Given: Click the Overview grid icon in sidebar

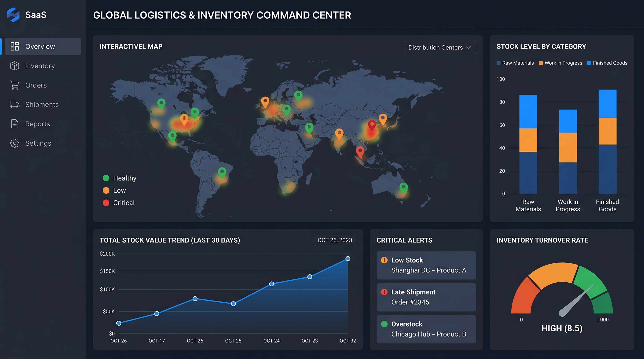Looking at the screenshot, I should point(15,47).
